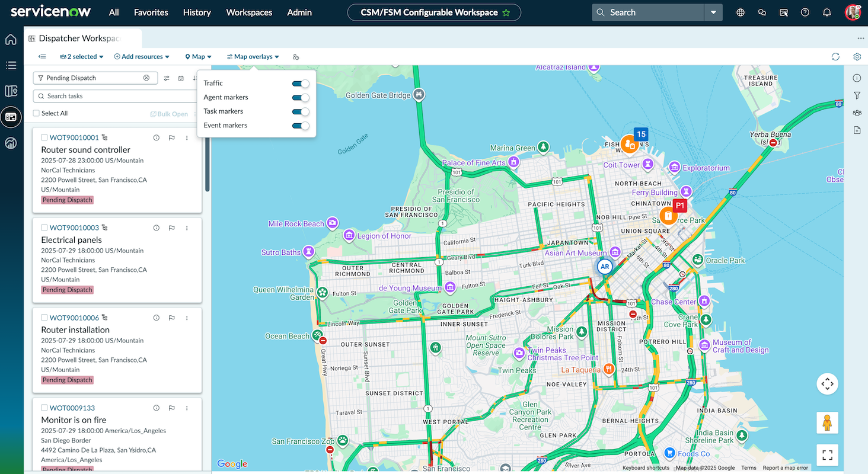The height and width of the screenshot is (474, 868).
Task: Open work order WOT90010006 link
Action: pyautogui.click(x=74, y=318)
